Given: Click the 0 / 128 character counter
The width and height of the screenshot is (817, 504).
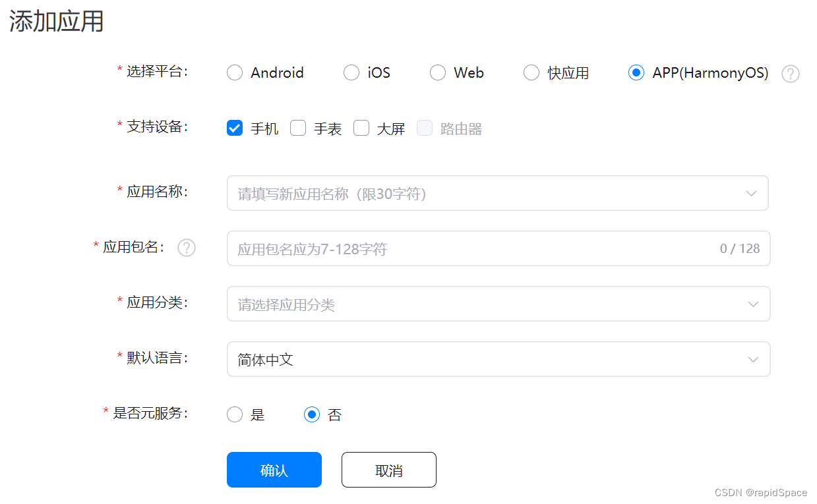Looking at the screenshot, I should [739, 248].
